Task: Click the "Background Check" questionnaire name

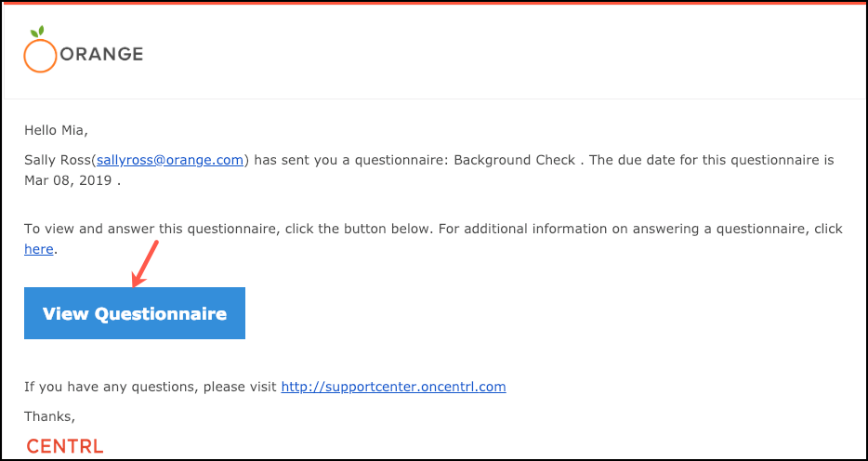Action: [514, 161]
